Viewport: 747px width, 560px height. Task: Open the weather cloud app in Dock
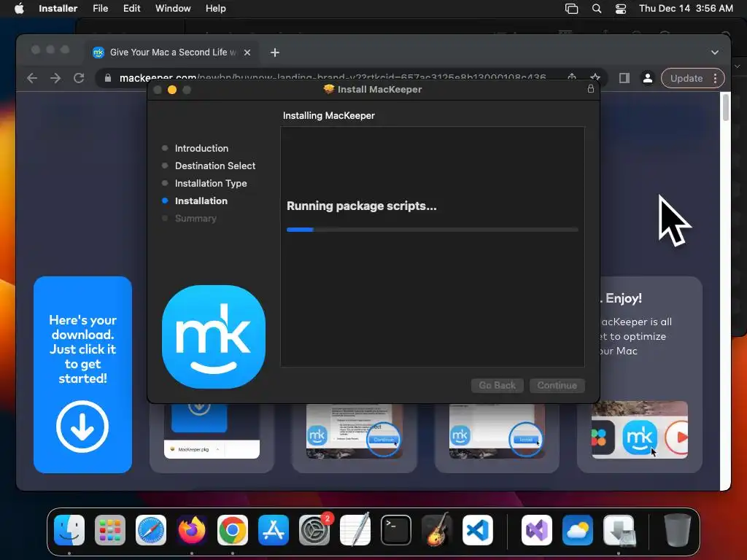tap(578, 530)
